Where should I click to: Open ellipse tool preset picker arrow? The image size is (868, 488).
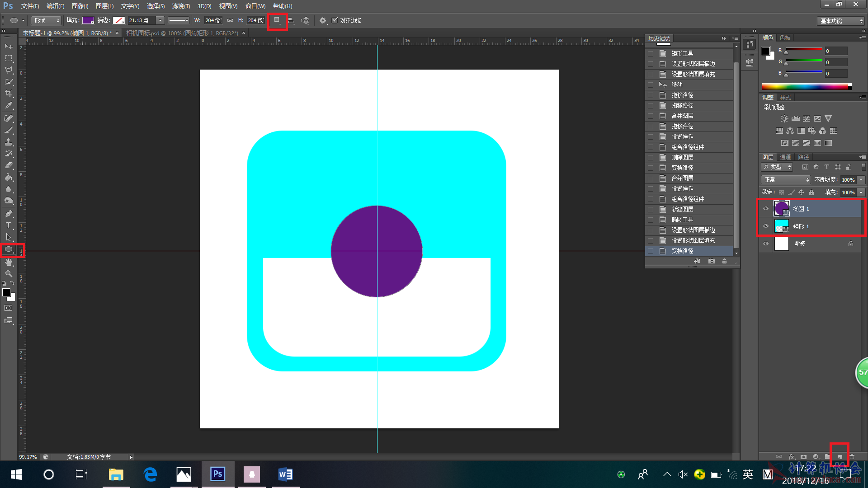(x=23, y=20)
